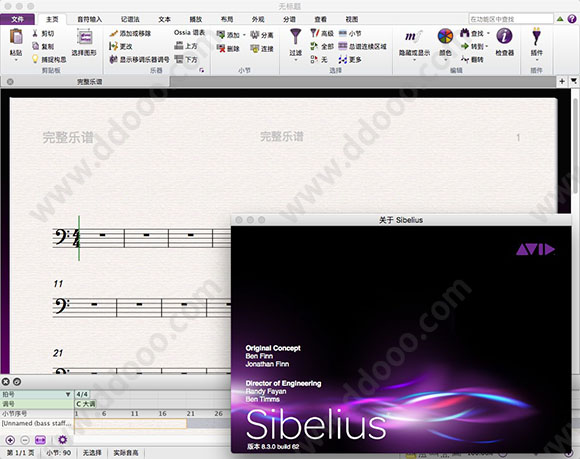Click timeline zoom-in plus icon

[10, 440]
